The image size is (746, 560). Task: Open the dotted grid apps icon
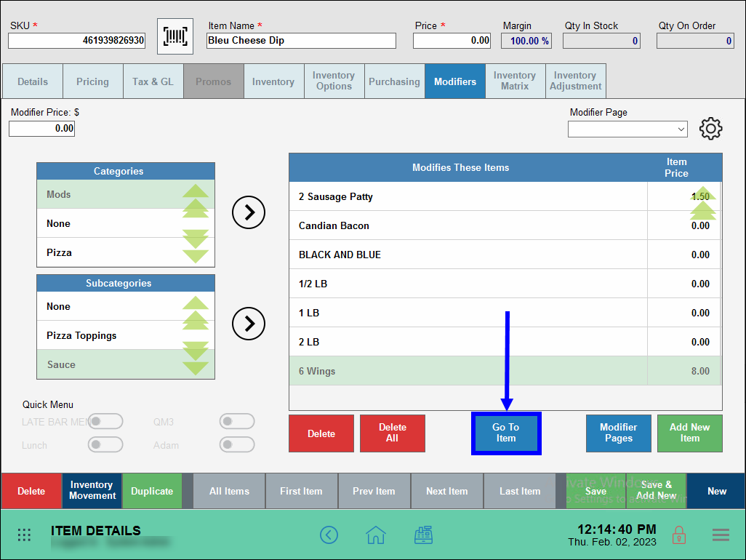point(24,535)
